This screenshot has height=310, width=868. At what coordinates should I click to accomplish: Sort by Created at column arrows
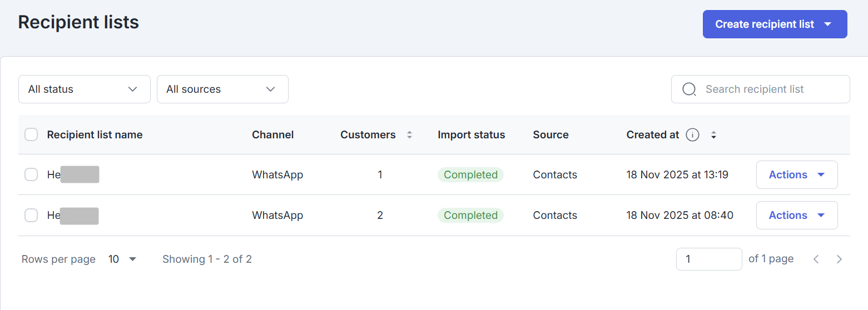(x=713, y=134)
